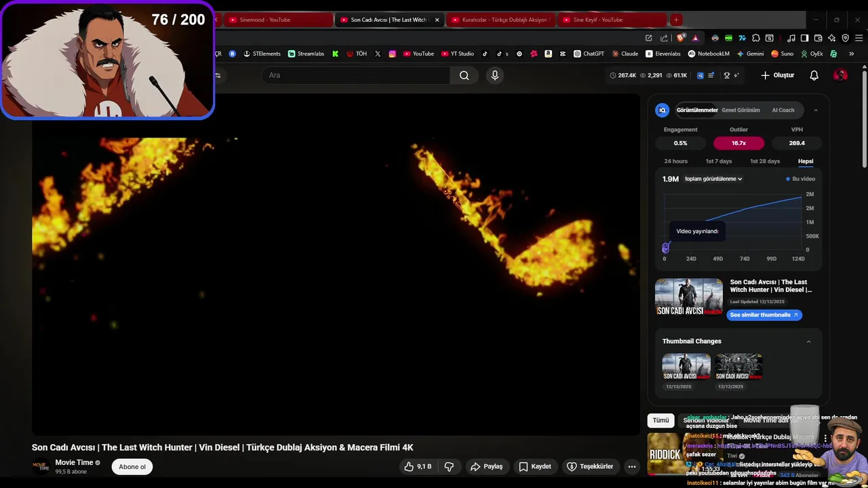Open the Instagram bookmark icon
This screenshot has height=488, width=868.
pyautogui.click(x=392, y=54)
